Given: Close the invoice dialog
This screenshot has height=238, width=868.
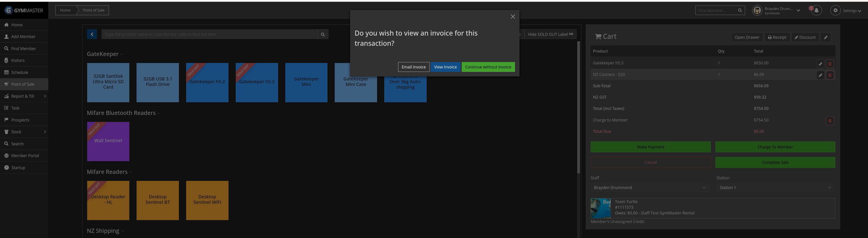Looking at the screenshot, I should (512, 17).
